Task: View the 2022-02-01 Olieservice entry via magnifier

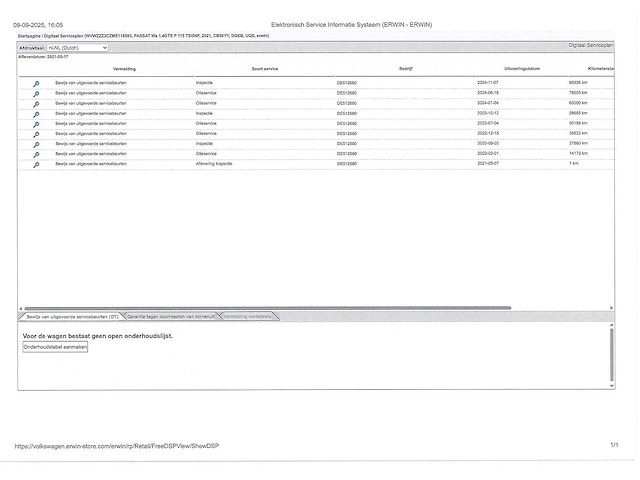Action: coord(36,154)
